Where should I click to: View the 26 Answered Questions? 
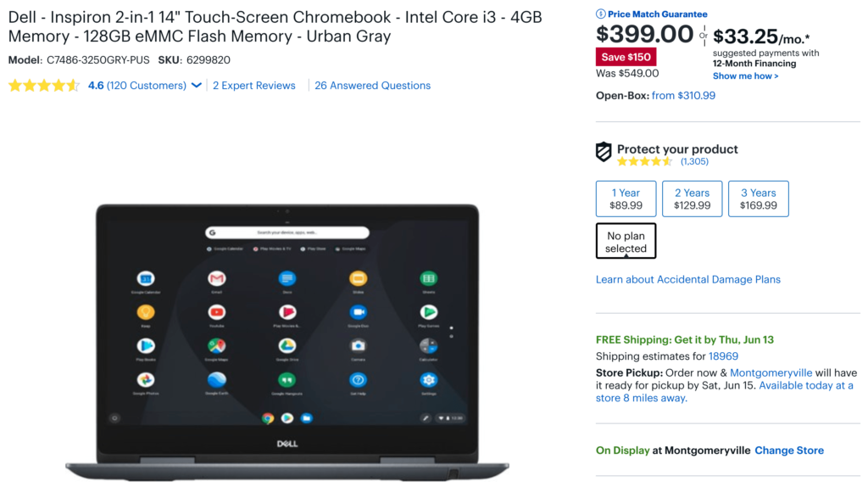coord(373,86)
